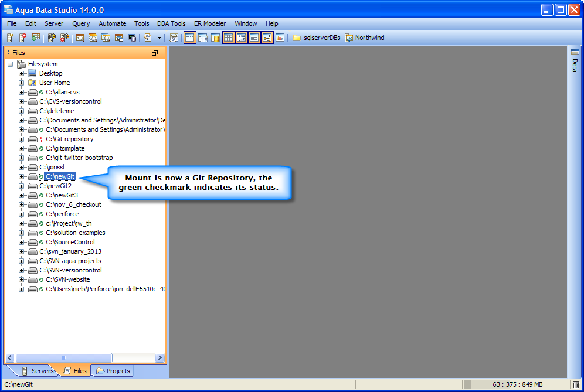Select C:\solution-examples mount
The image size is (584, 392).
tap(76, 233)
